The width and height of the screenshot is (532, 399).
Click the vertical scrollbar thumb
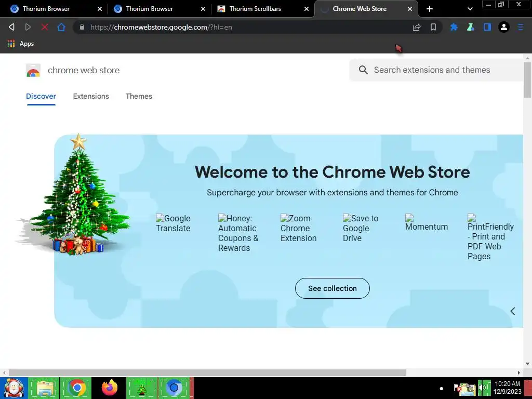(527, 80)
